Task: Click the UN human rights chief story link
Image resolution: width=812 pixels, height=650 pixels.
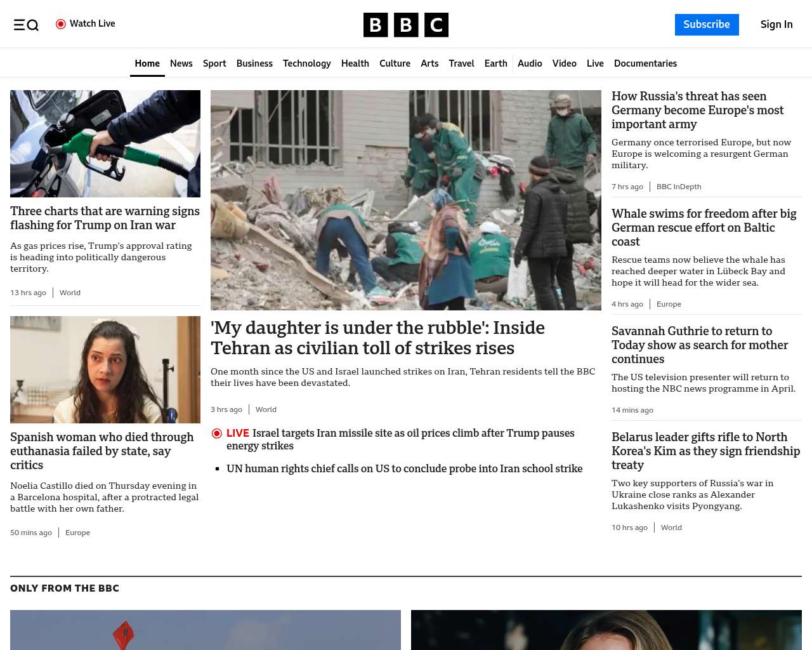Action: click(404, 468)
